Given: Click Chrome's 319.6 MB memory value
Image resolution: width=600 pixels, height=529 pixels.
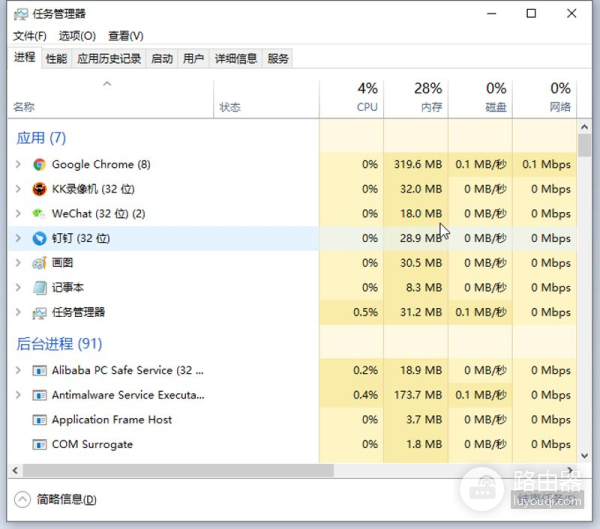Looking at the screenshot, I should (x=418, y=165).
